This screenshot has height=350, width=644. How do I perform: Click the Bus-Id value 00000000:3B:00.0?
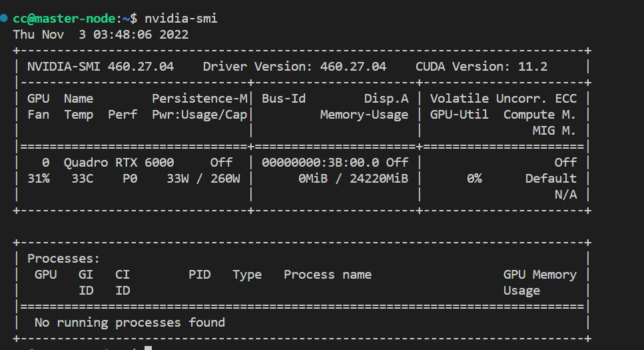(320, 163)
